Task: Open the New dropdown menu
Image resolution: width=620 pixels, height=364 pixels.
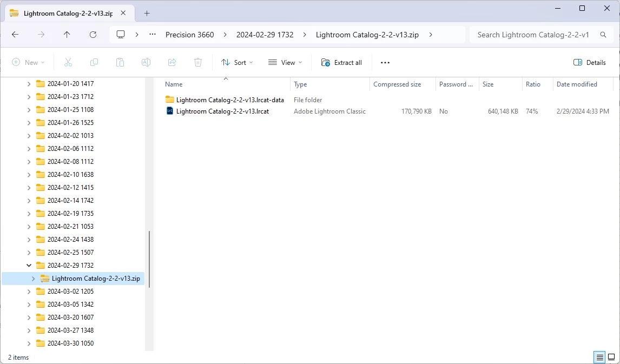Action: [28, 62]
